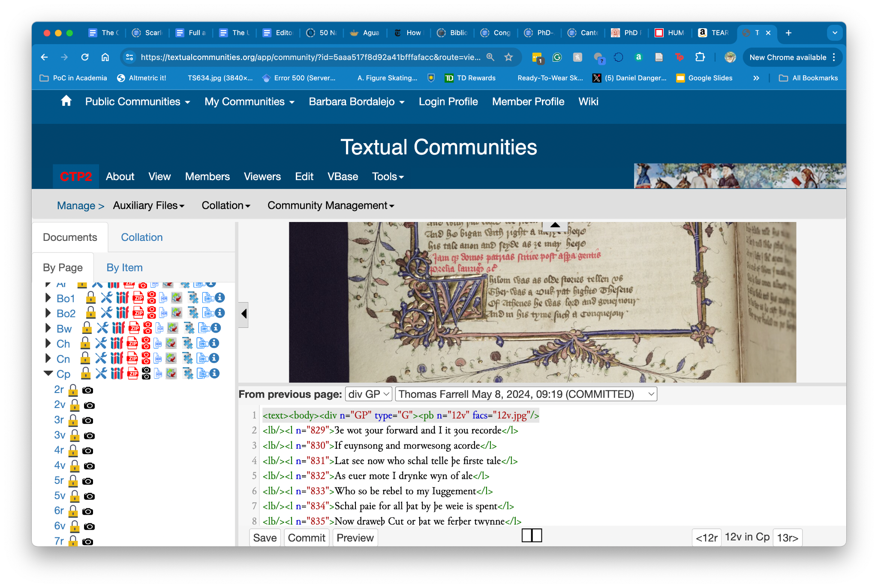Open the Thomas Farrell revision dropdown
Screen dimensions: 878x588
[x=526, y=394]
